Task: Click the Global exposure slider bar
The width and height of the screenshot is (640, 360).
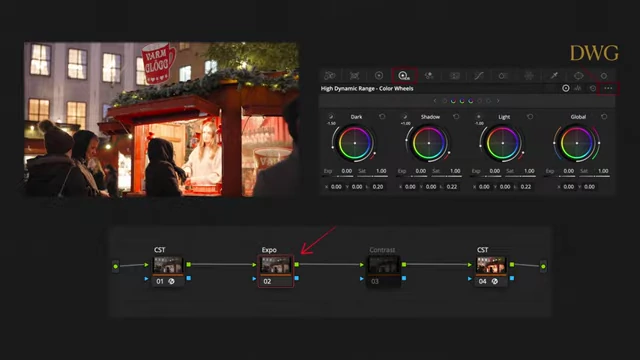Action: 560,176
